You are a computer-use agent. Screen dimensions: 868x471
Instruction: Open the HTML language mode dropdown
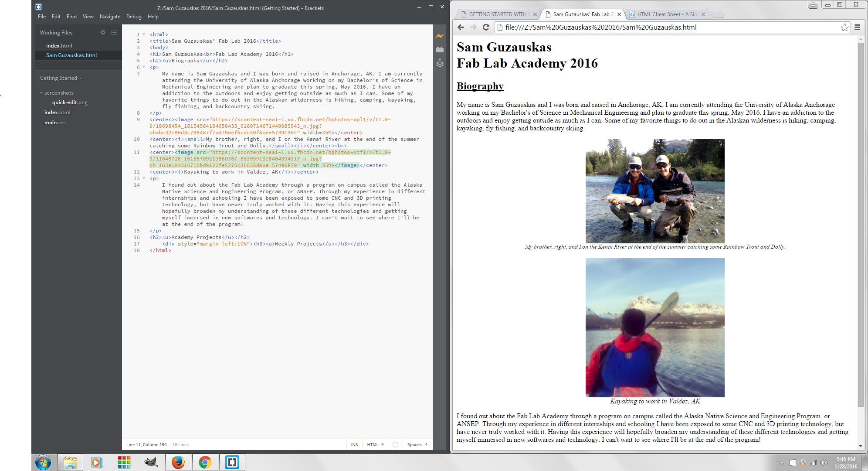point(375,444)
